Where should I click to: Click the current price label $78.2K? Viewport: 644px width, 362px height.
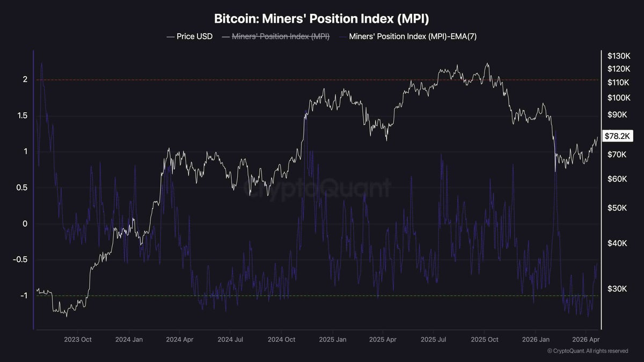[x=617, y=136]
